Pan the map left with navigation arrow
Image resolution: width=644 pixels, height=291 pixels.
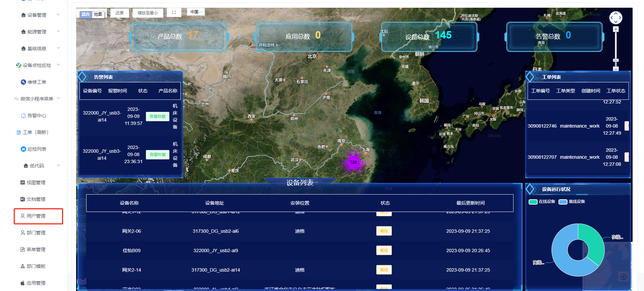pos(612,17)
